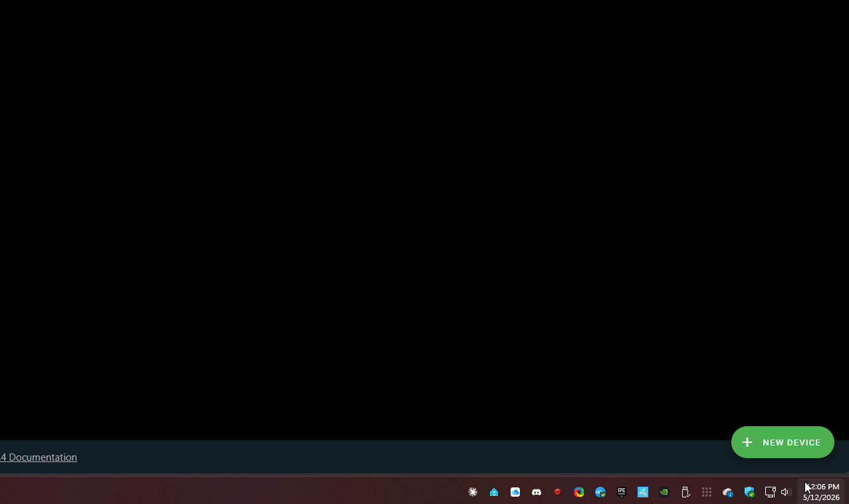Image resolution: width=849 pixels, height=504 pixels.
Task: Click the blue house tray icon
Action: [x=494, y=492]
